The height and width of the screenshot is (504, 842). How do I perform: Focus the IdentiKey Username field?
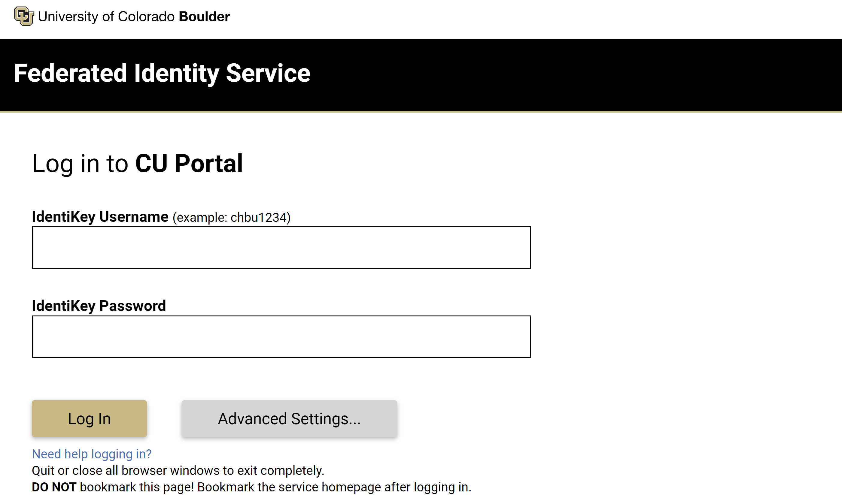click(281, 247)
